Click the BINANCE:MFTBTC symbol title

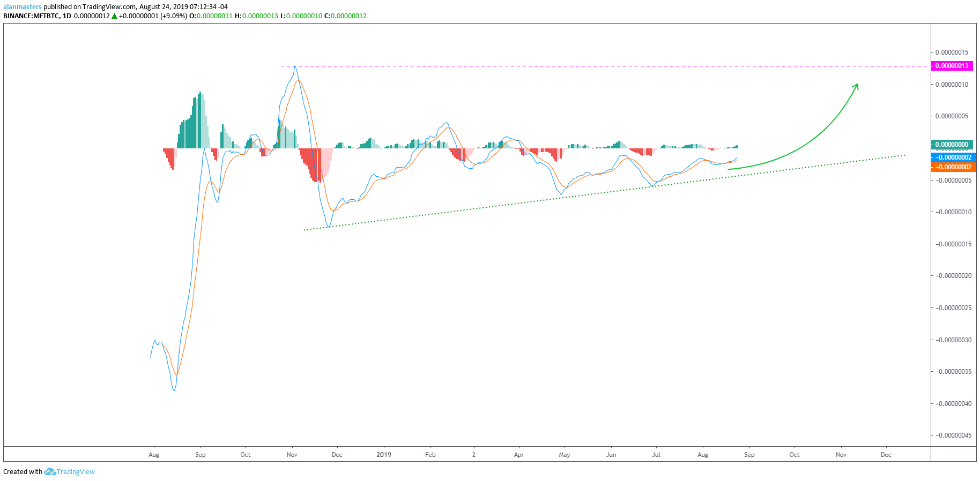click(x=31, y=16)
